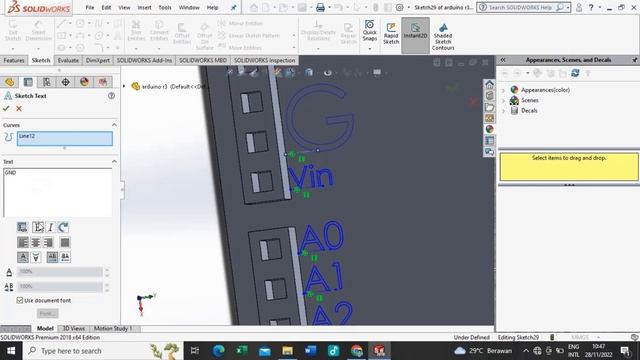
Task: Open the Insert menu
Action: pos(144,7)
